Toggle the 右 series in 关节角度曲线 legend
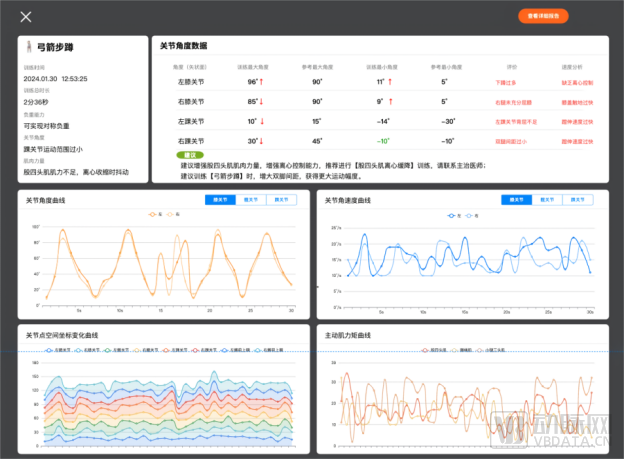This screenshot has width=624, height=459. click(172, 213)
